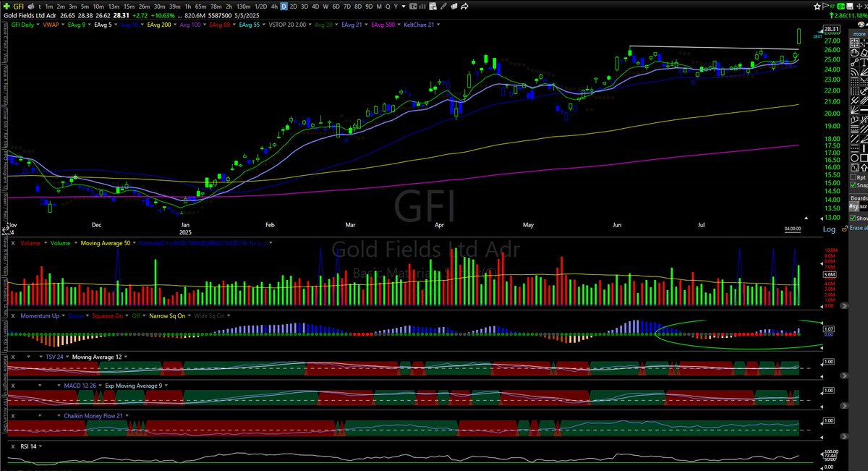This screenshot has width=868, height=471.
Task: Select the zigzag pattern drawing tool
Action: 854,167
